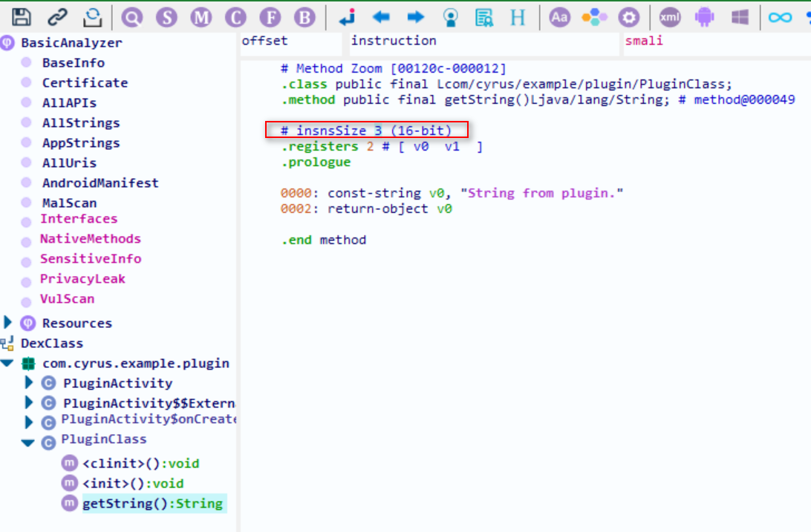The image size is (811, 532).
Task: Open AllUris in the tree
Action: pyautogui.click(x=69, y=162)
